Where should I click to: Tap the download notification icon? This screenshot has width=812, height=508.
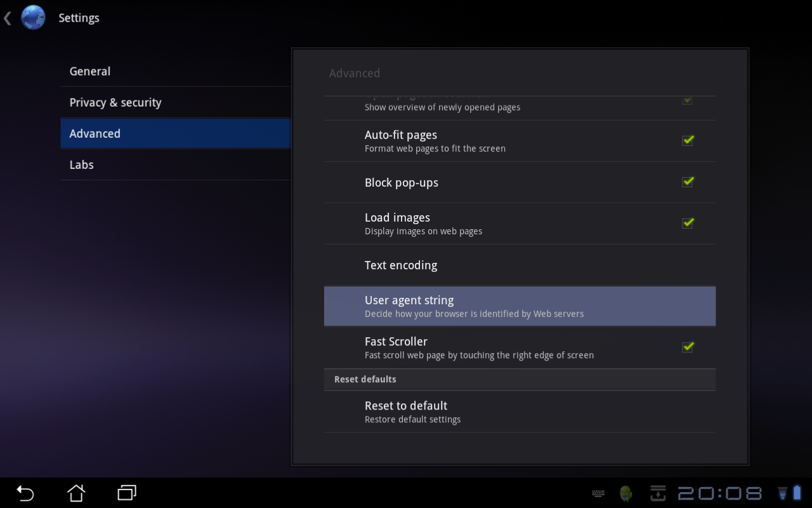[658, 493]
